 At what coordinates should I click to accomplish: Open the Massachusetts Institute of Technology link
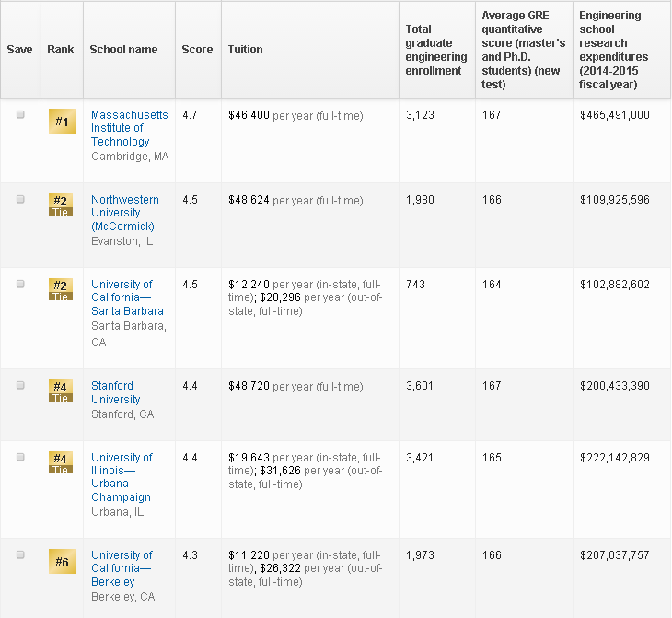pos(129,128)
